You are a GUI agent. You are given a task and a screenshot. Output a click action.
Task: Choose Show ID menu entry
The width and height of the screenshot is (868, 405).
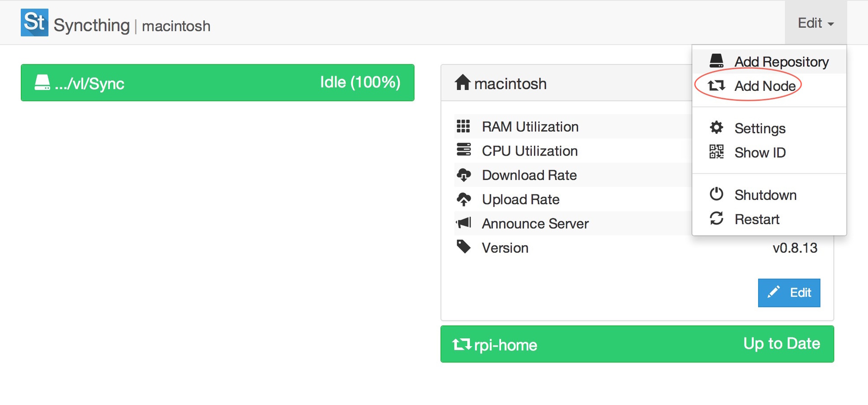(769, 153)
